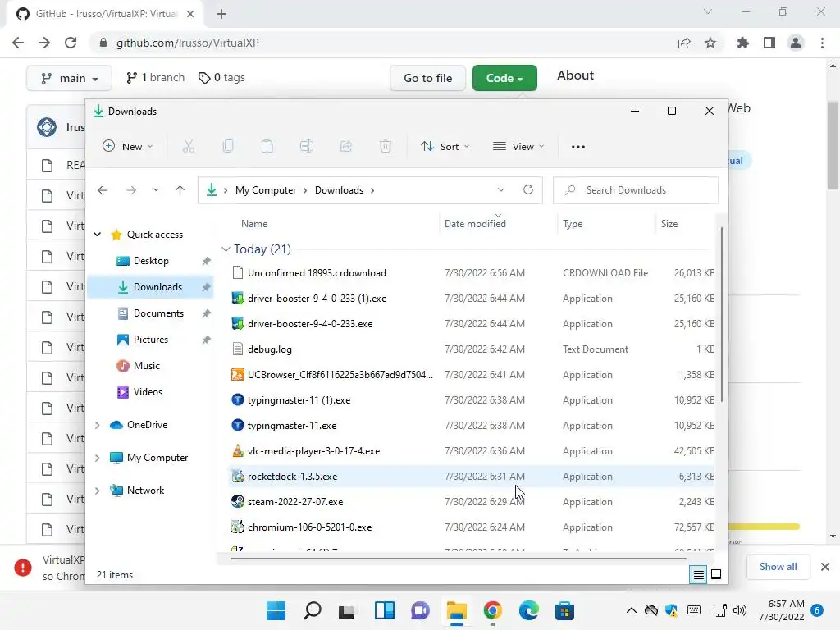Click the share page icon in Chrome address bar
840x630 pixels.
[683, 43]
